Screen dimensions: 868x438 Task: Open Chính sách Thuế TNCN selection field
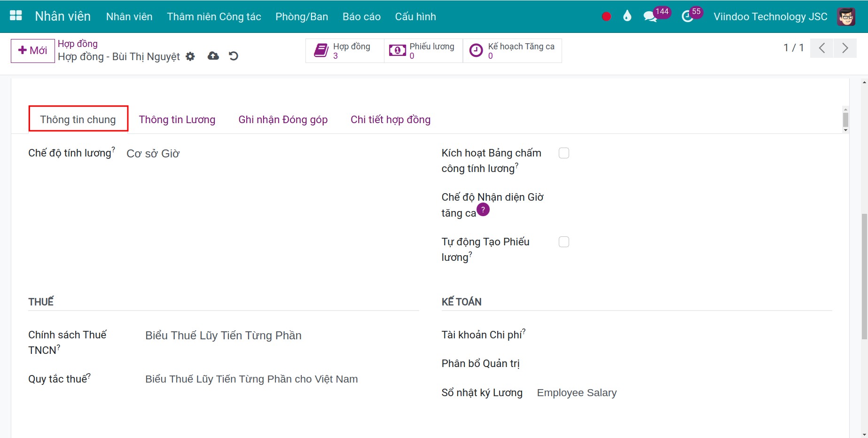click(x=223, y=336)
